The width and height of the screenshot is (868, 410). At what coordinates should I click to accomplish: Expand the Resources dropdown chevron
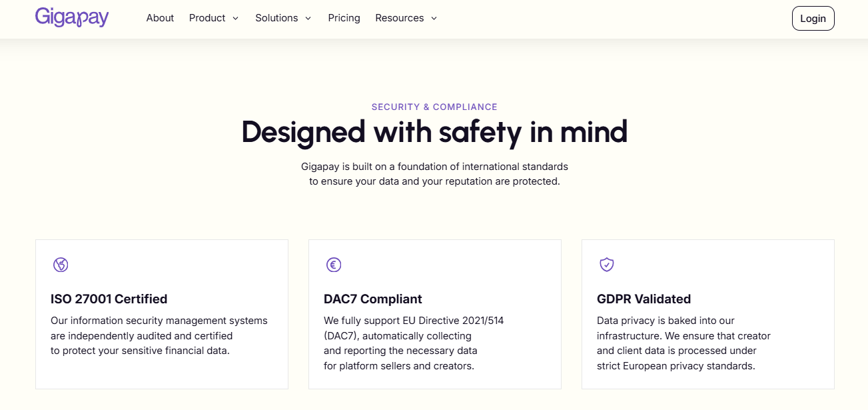(x=434, y=19)
